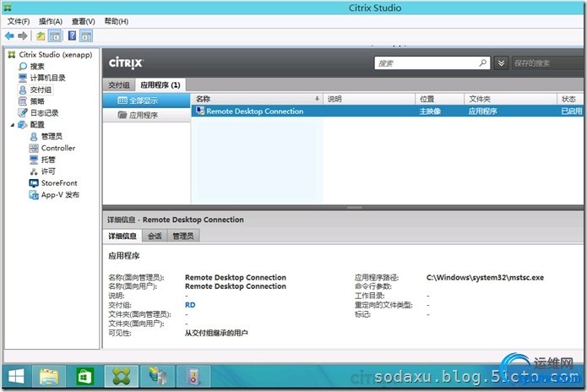Open the 管理员 node under 配置

pos(52,136)
